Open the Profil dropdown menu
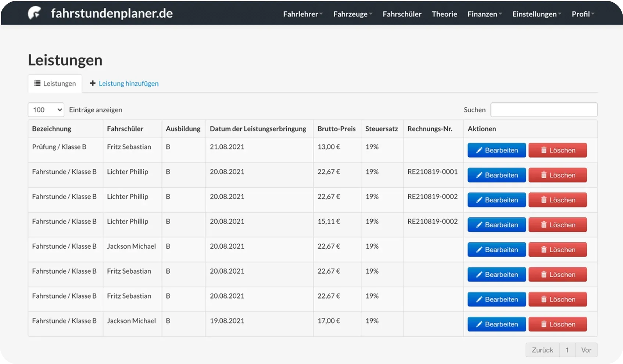Image resolution: width=623 pixels, height=364 pixels. 583,14
